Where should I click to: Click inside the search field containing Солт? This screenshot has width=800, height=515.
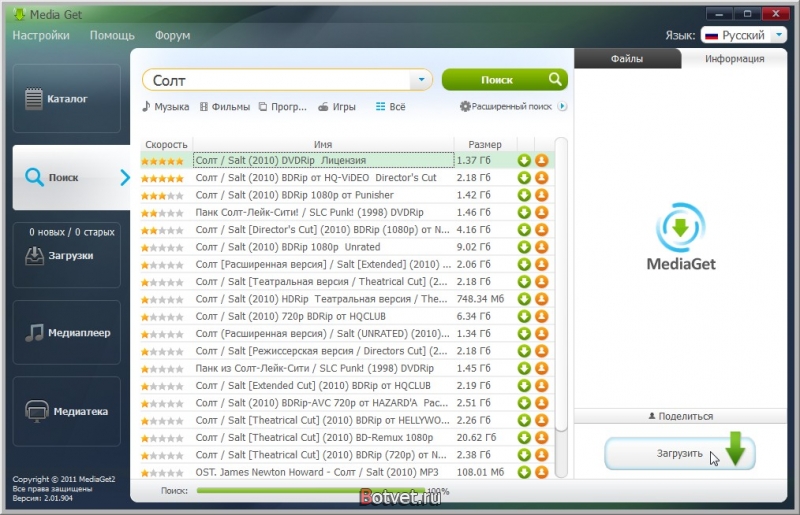(x=277, y=80)
